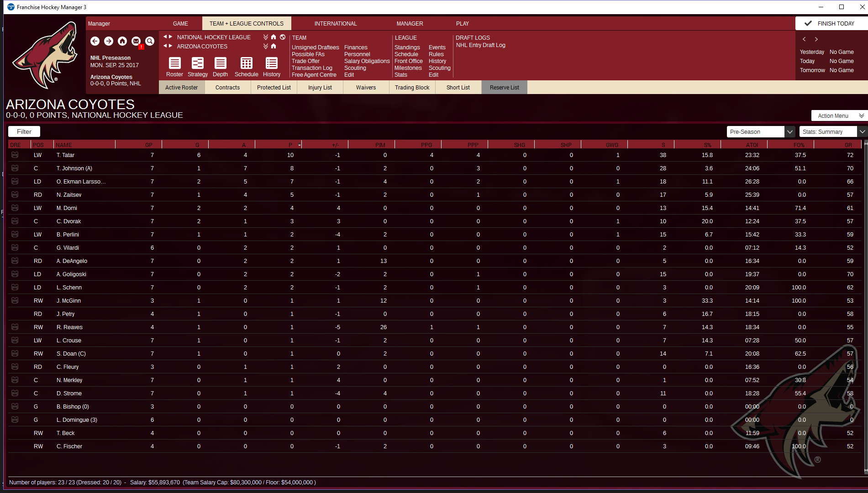Switch to the Waivers tab
The height and width of the screenshot is (493, 868).
tap(366, 88)
